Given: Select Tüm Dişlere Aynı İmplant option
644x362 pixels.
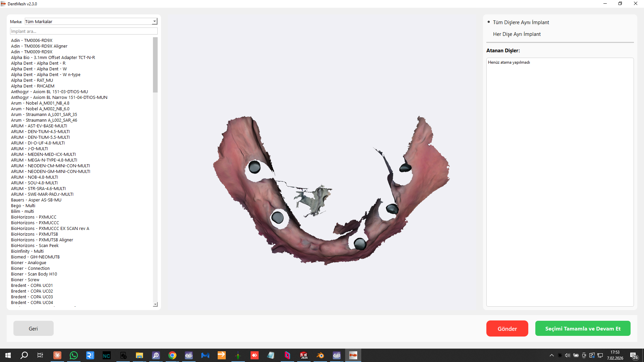Looking at the screenshot, I should click(x=521, y=22).
